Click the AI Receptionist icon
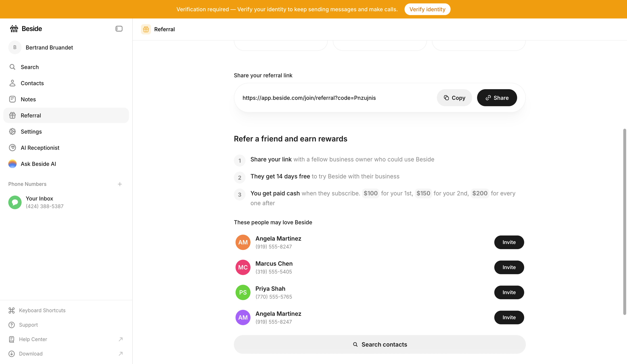The image size is (627, 364). (x=12, y=148)
